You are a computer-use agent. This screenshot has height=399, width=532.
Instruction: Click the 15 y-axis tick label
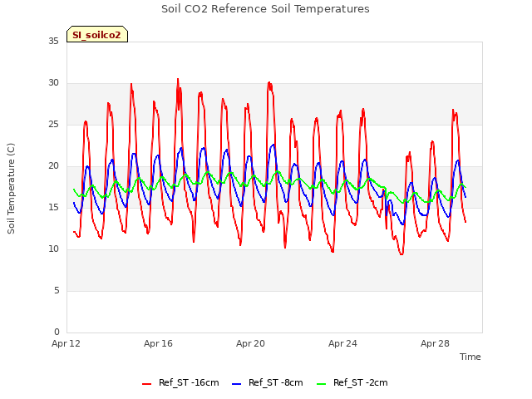pos(53,207)
